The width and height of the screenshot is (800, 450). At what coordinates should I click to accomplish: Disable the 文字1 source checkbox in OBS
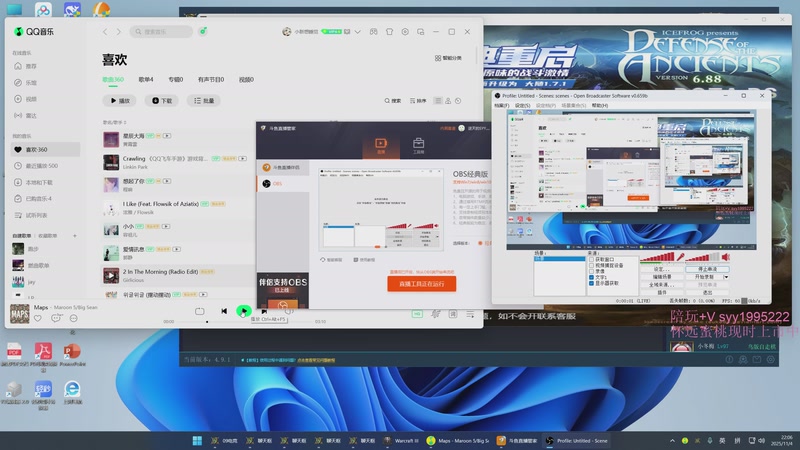pos(592,277)
